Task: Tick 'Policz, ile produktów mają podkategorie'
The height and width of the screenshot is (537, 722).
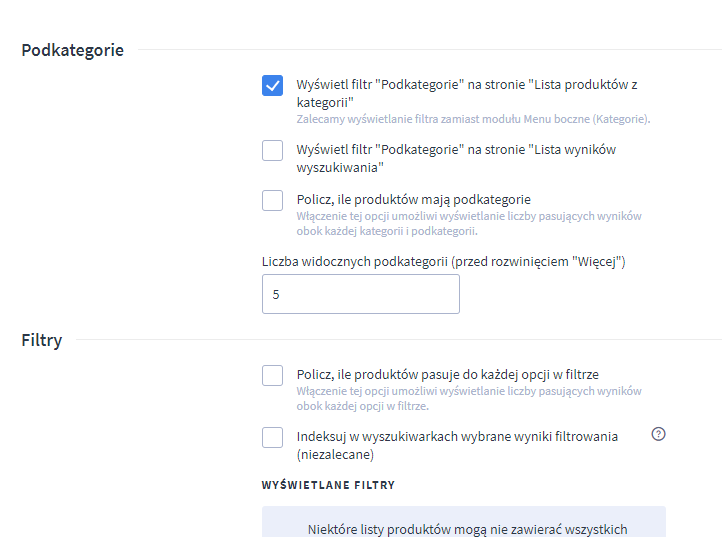Action: [x=272, y=200]
